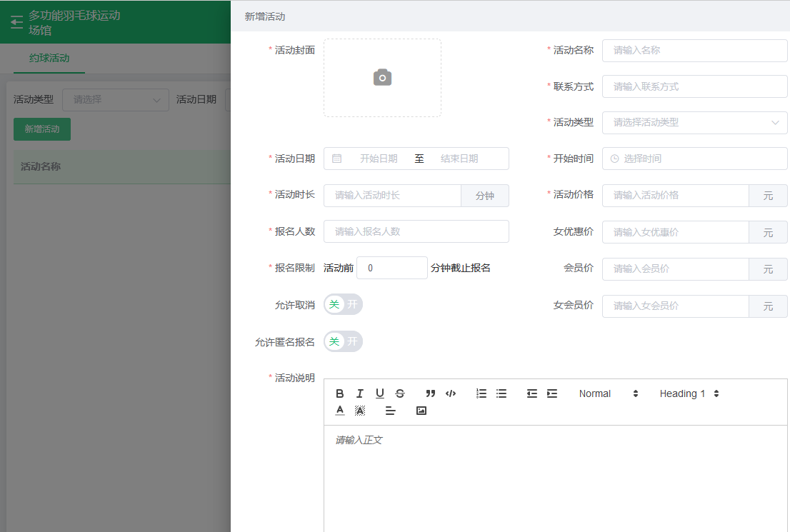Click the calendar icon in activity date field

[336, 159]
